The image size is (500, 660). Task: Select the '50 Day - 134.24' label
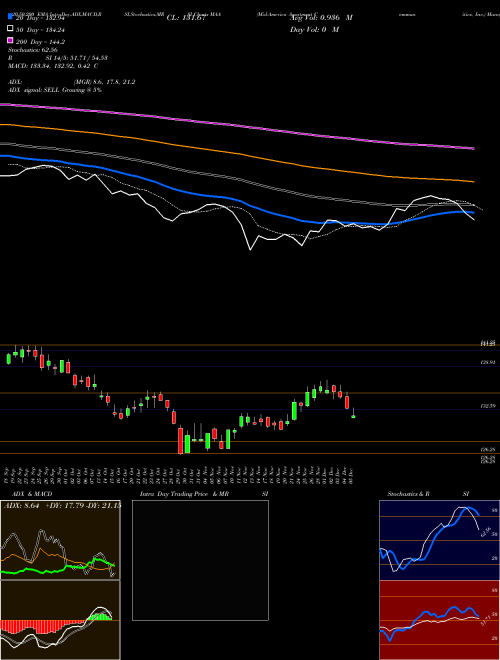point(40,30)
